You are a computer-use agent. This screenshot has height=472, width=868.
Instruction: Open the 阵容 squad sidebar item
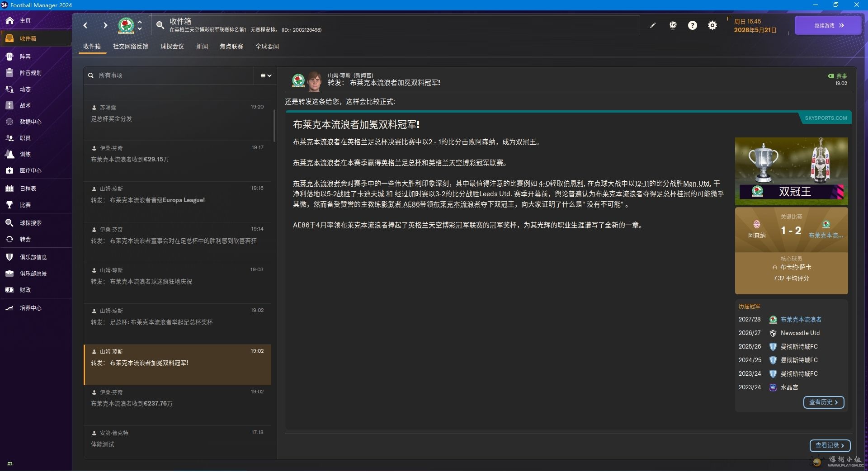[36, 57]
